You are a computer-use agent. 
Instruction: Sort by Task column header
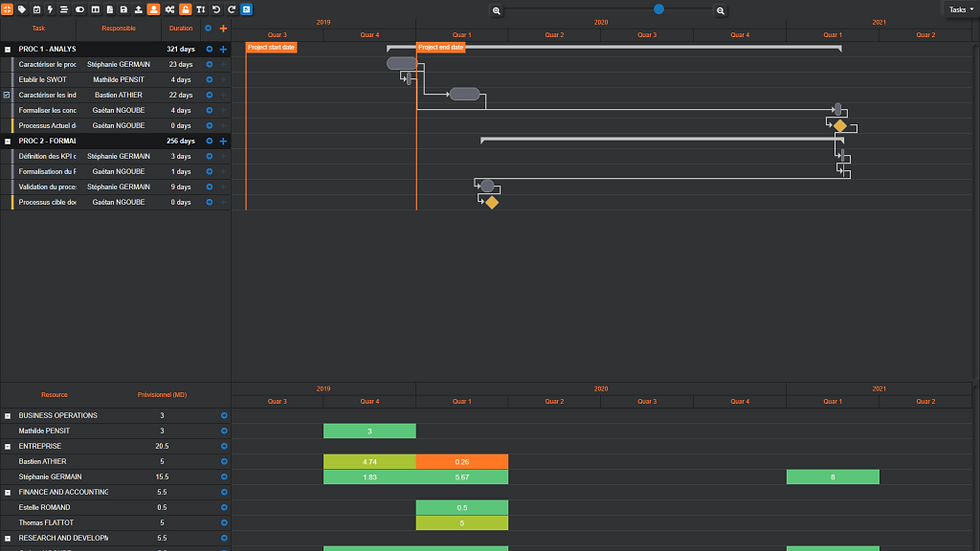click(38, 28)
